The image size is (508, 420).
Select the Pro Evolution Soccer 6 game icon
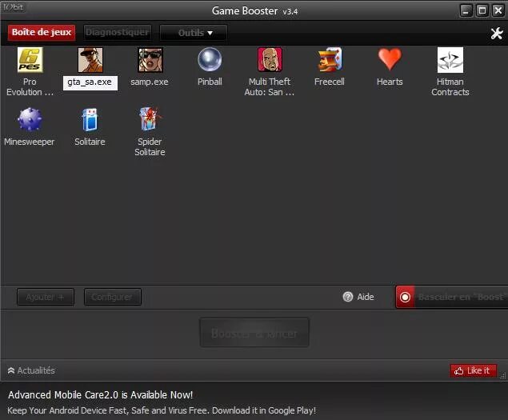click(30, 60)
